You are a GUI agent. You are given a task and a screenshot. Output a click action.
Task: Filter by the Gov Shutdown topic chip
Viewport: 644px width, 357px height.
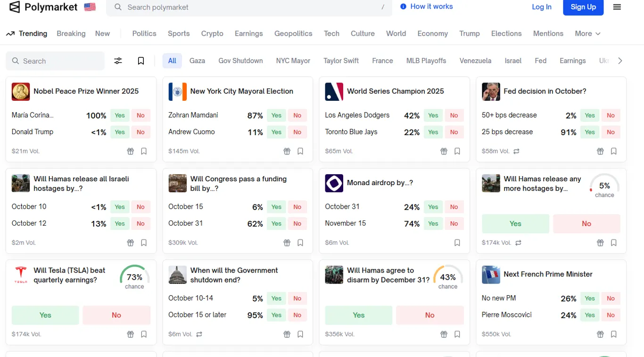(x=240, y=61)
